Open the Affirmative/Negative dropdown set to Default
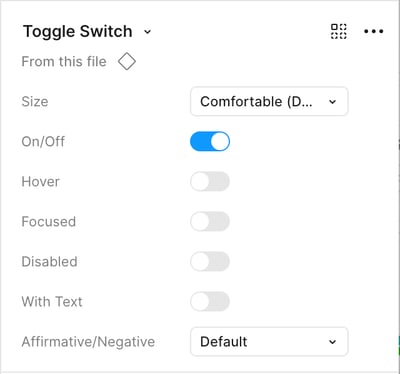Viewport: 400px width, 374px height. pos(269,342)
